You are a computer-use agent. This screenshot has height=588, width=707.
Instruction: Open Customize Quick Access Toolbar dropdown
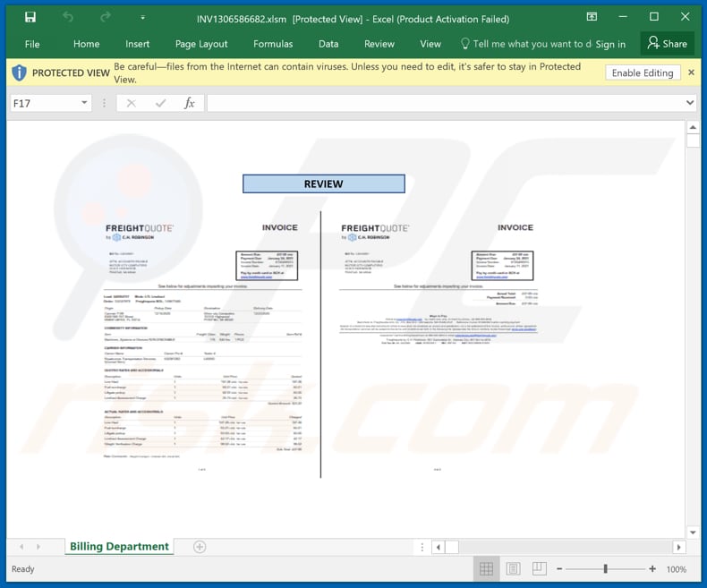(x=142, y=18)
